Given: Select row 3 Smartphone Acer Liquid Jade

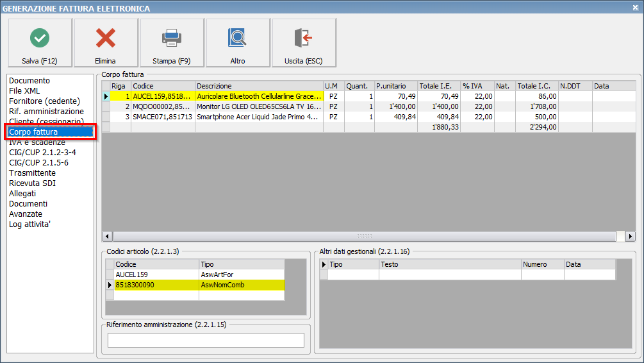Looking at the screenshot, I should click(259, 117).
